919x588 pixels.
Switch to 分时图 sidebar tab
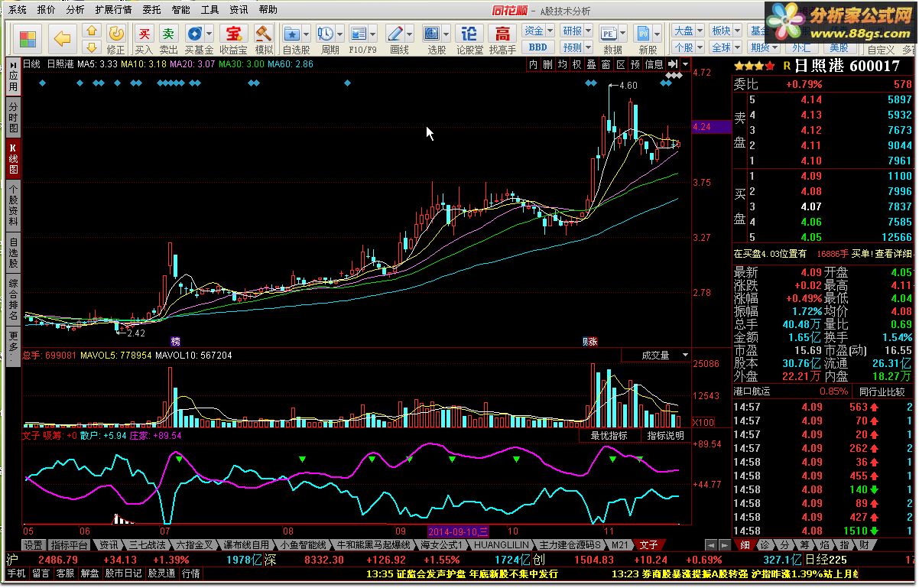pyautogui.click(x=13, y=116)
